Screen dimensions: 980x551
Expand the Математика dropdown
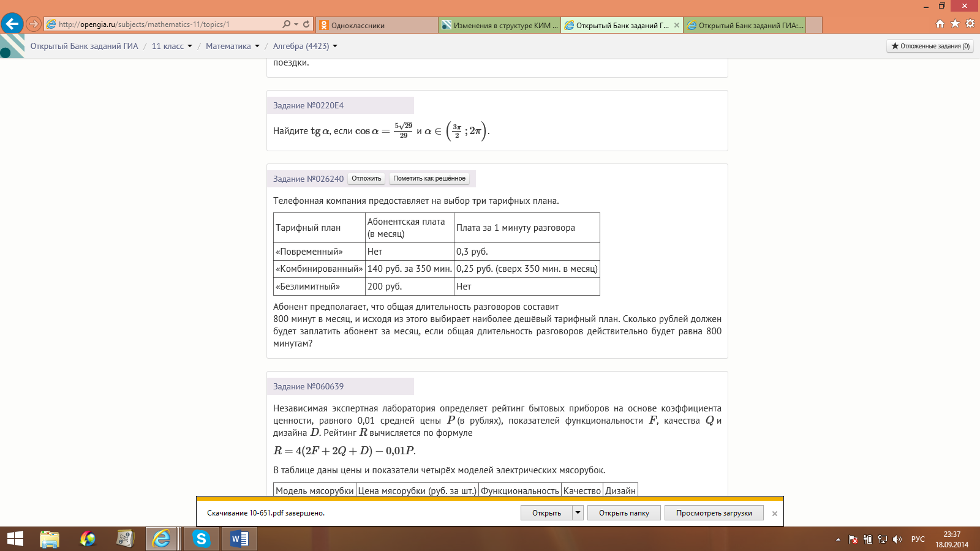(x=233, y=46)
